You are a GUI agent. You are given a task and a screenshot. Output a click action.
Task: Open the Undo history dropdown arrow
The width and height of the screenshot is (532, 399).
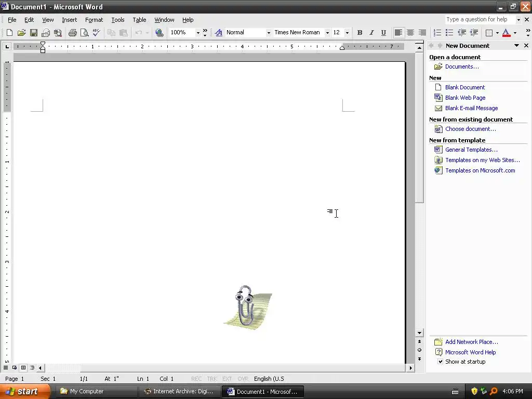tap(147, 33)
